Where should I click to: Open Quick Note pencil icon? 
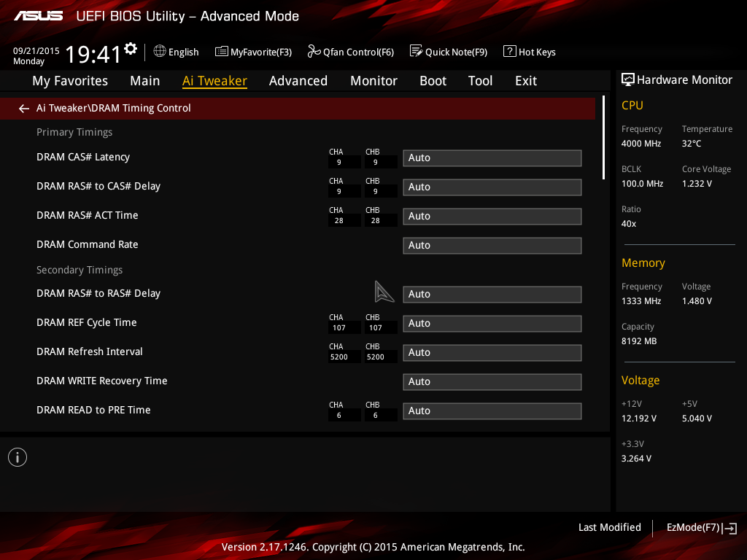(x=416, y=51)
